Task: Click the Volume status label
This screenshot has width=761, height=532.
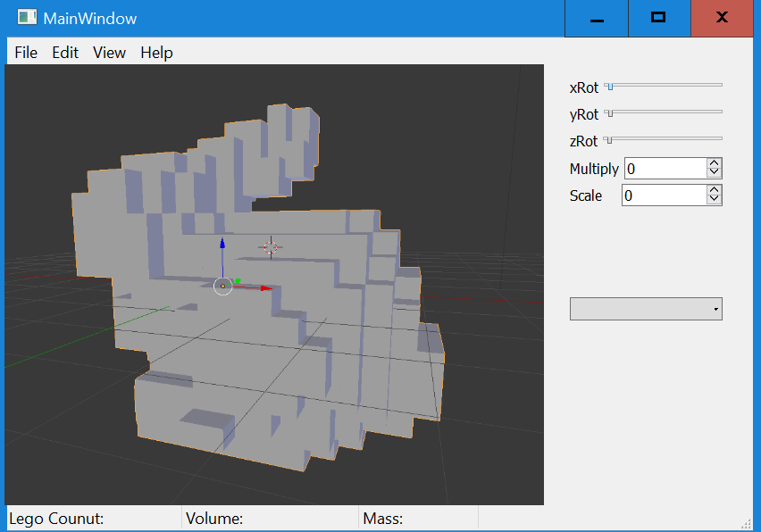Action: pyautogui.click(x=214, y=519)
